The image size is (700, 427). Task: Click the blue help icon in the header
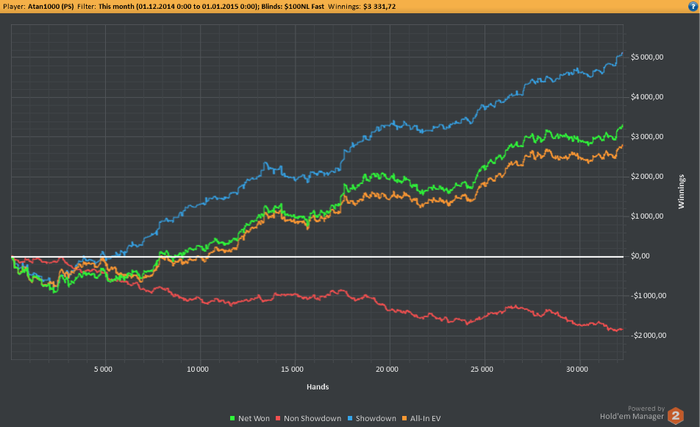pos(693,6)
